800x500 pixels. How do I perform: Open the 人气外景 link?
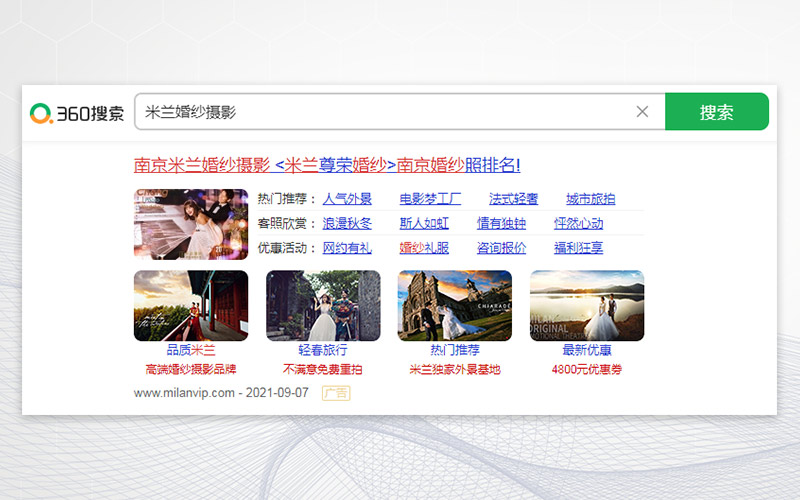[x=347, y=198]
